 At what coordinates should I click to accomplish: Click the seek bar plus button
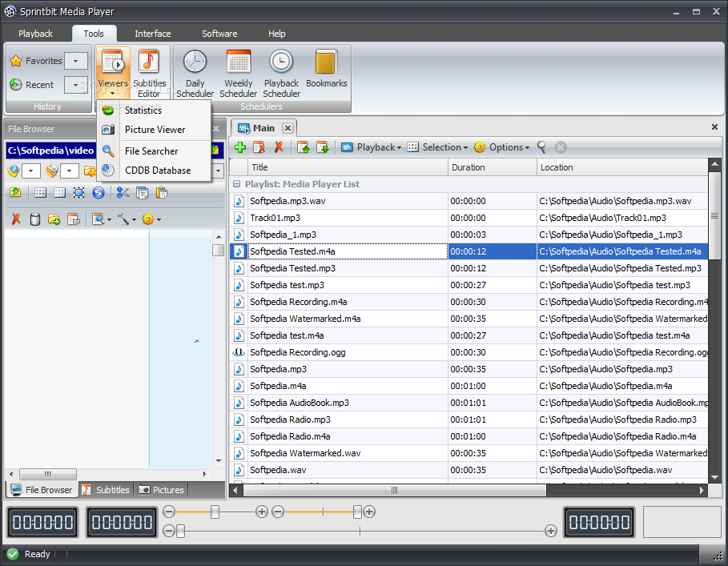pos(551,531)
